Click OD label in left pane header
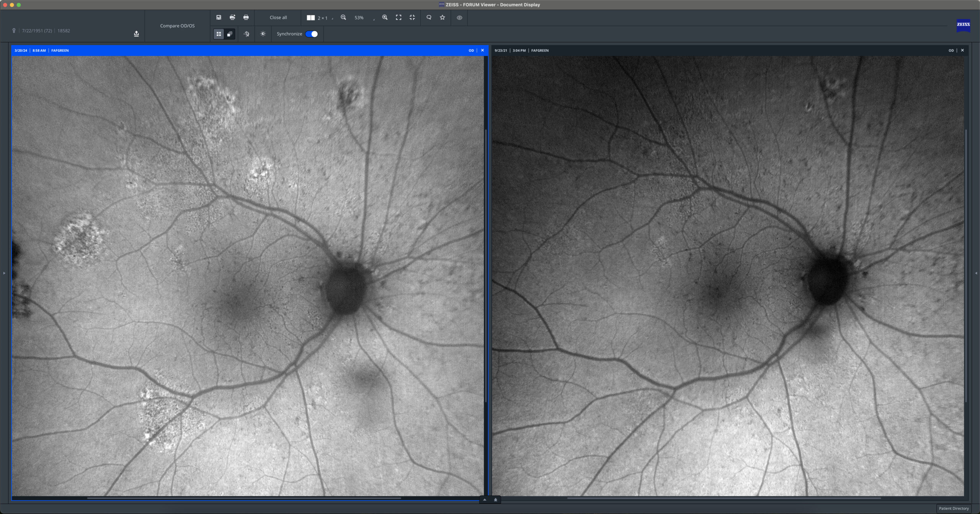 (471, 51)
